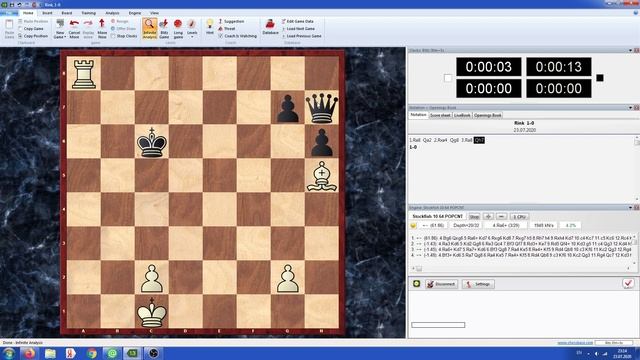Open the Clocks panel dropdown arrow

630,50
